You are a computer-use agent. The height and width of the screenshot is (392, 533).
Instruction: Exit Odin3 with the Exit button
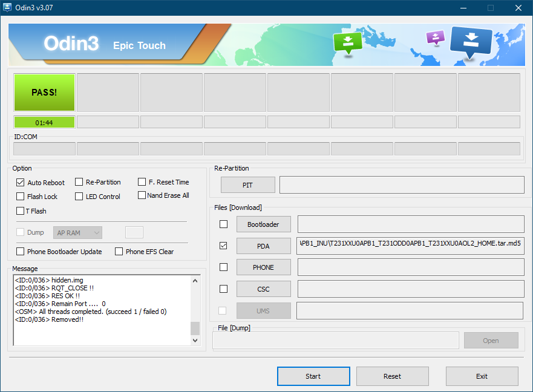(x=482, y=376)
